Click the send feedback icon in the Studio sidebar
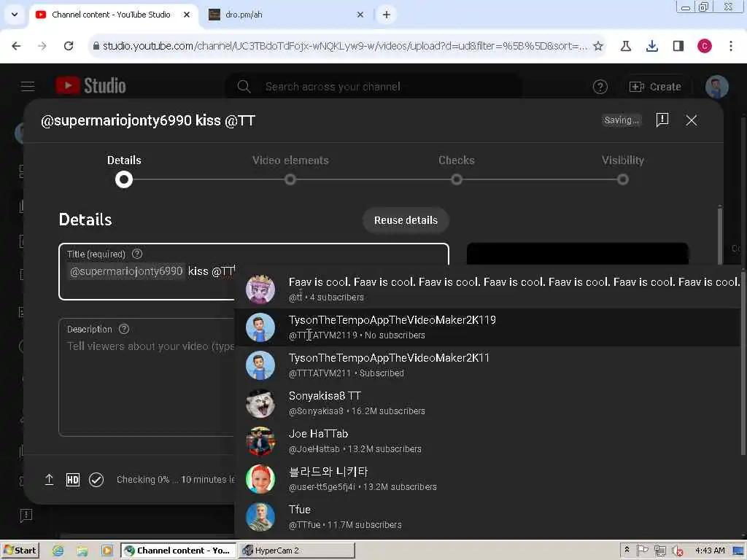The image size is (747, 560). click(x=26, y=515)
